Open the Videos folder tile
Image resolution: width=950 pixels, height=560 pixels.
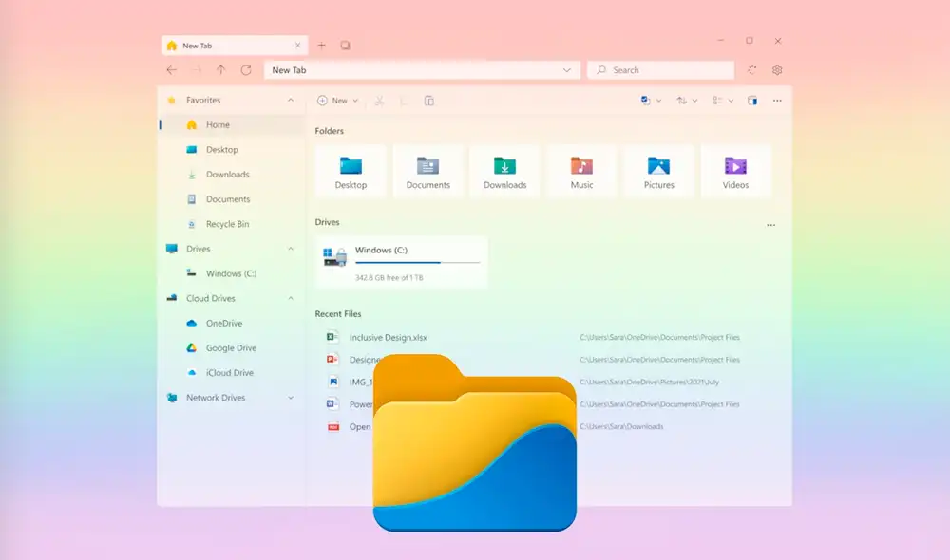735,172
